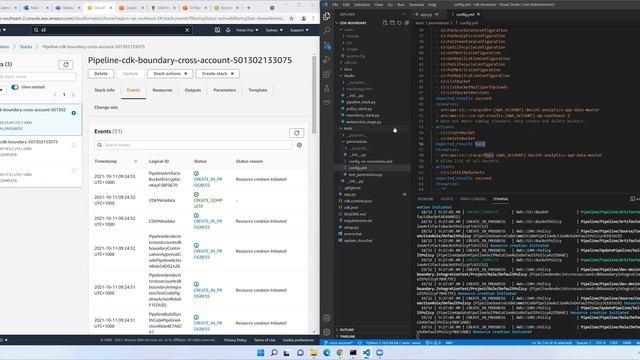Open AWS CloudShell icon in top bar
This screenshot has height=360, width=640.
point(217,30)
